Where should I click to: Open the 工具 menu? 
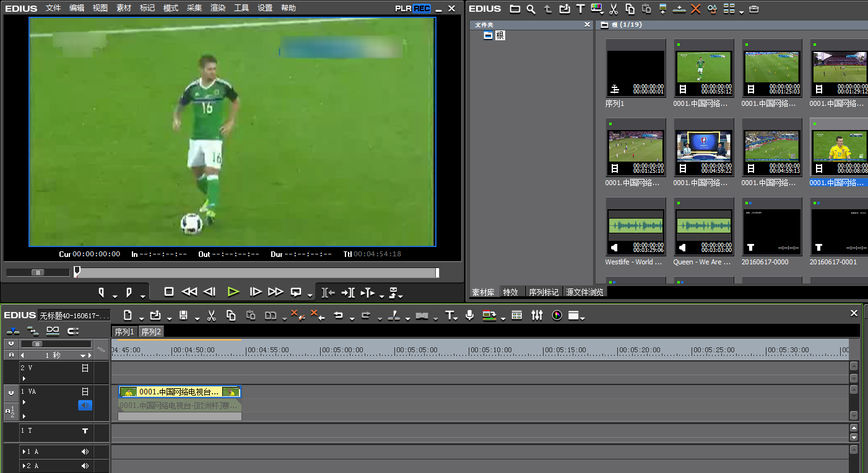click(241, 8)
